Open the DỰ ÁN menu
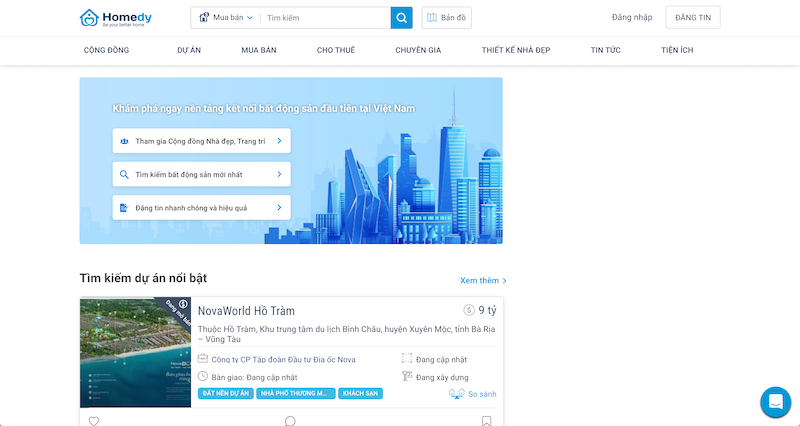 click(189, 50)
